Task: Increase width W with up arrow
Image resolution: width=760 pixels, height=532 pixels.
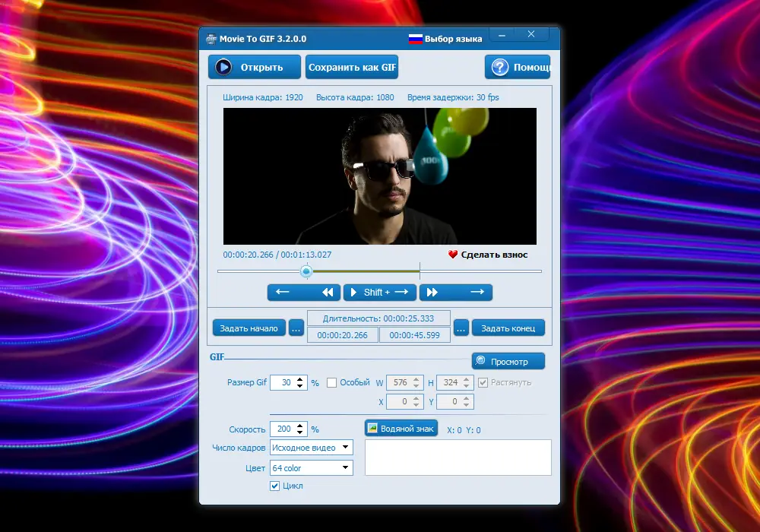Action: click(x=416, y=379)
